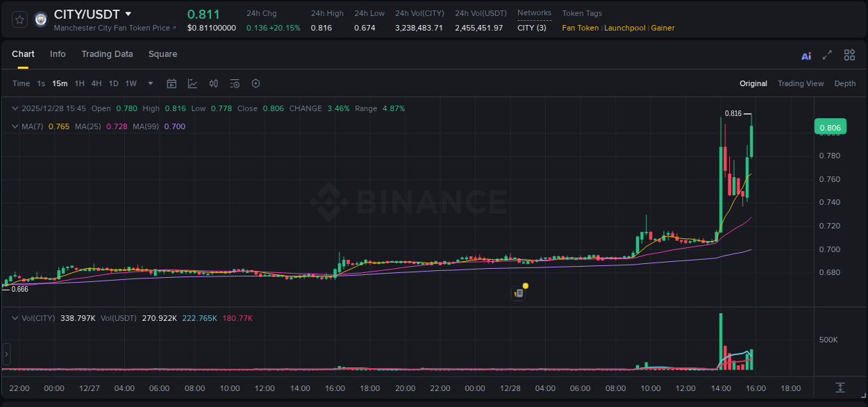Image resolution: width=868 pixels, height=407 pixels.
Task: Click the Manchester City Fan Token Price link
Action: (x=111, y=28)
